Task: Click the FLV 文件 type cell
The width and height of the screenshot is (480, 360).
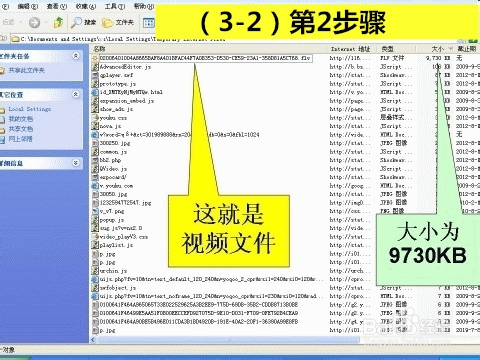Action: click(x=392, y=58)
